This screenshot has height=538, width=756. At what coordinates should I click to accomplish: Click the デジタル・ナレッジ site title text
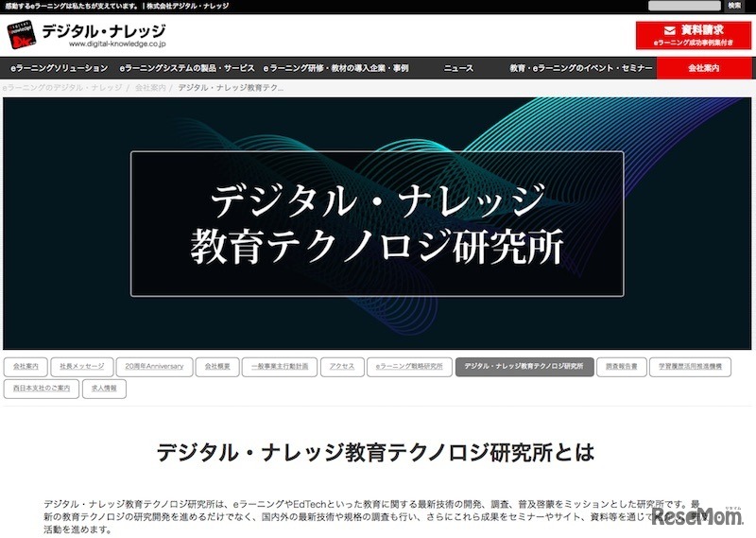coord(104,31)
